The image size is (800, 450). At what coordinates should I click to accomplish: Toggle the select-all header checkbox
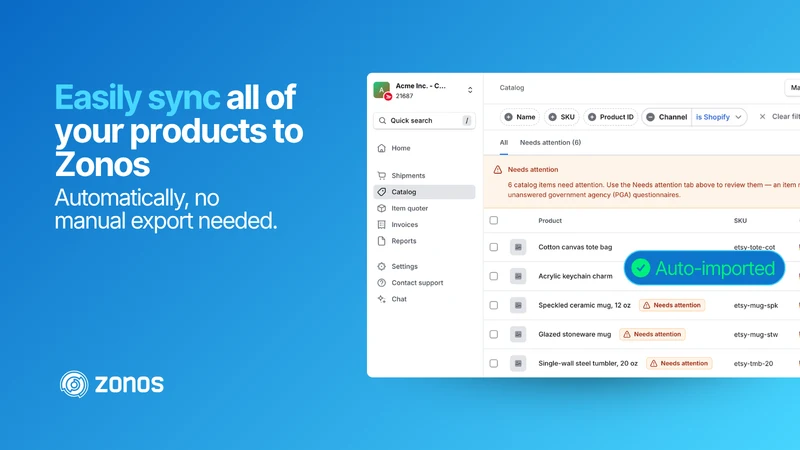(493, 220)
